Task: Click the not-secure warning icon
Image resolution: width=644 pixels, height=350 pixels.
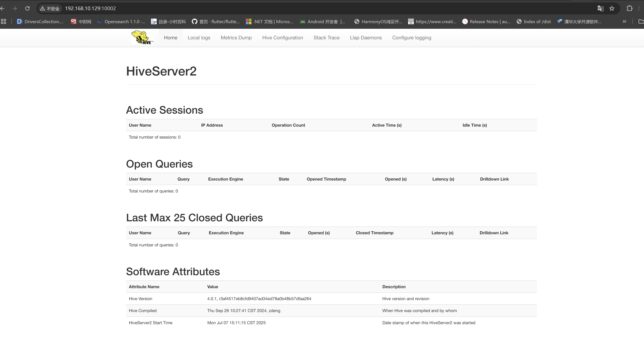Action: coord(43,8)
